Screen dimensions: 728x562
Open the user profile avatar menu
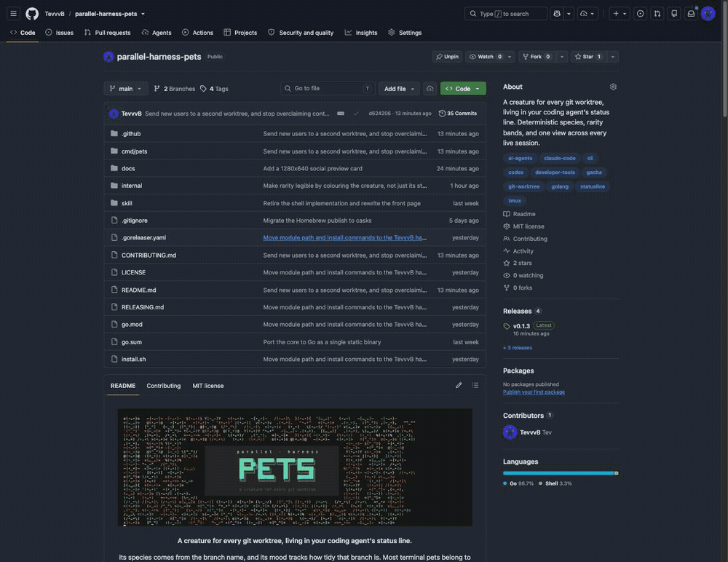[x=708, y=14]
